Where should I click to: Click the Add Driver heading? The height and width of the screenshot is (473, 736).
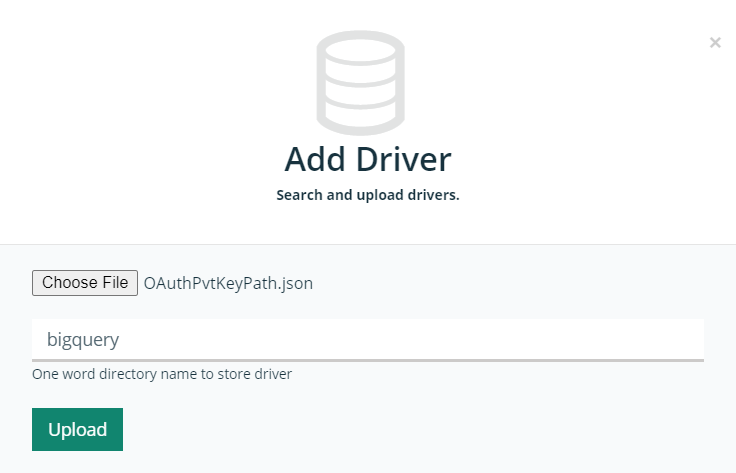368,159
